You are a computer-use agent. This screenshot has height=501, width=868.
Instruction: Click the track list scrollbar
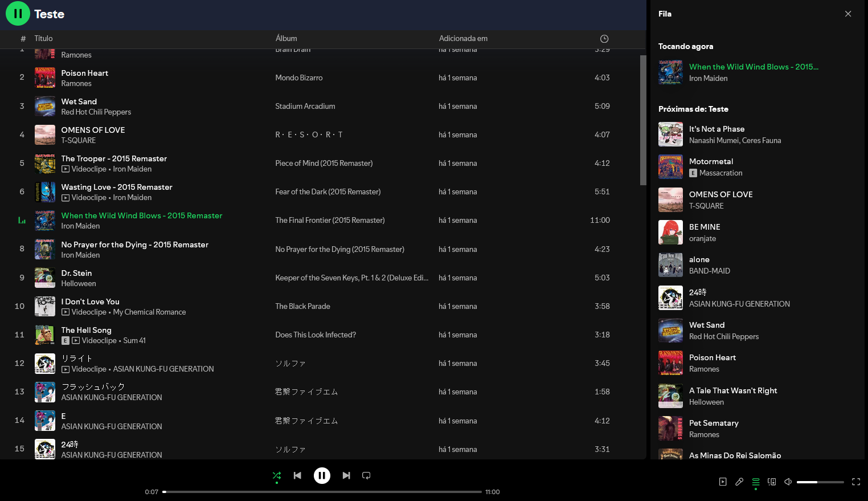coord(643,120)
